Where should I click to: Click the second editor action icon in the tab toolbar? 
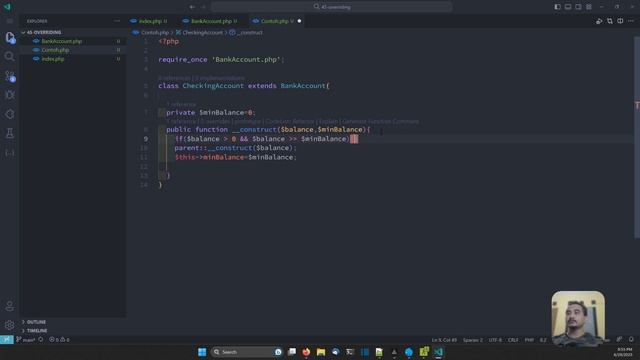click(610, 21)
